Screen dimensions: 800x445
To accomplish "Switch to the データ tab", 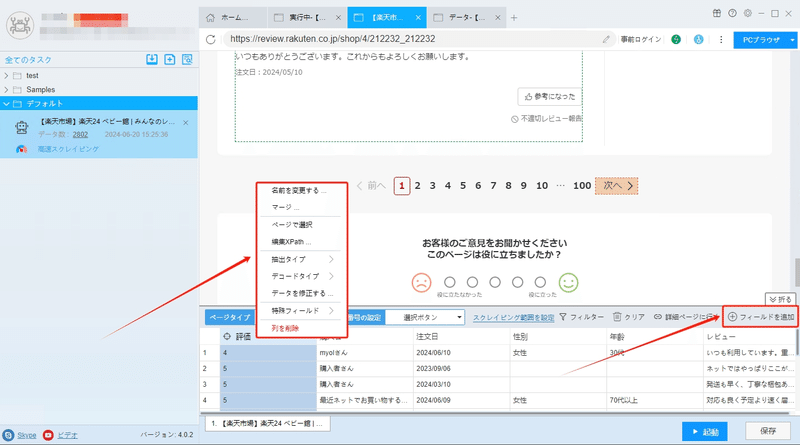I will [x=467, y=18].
